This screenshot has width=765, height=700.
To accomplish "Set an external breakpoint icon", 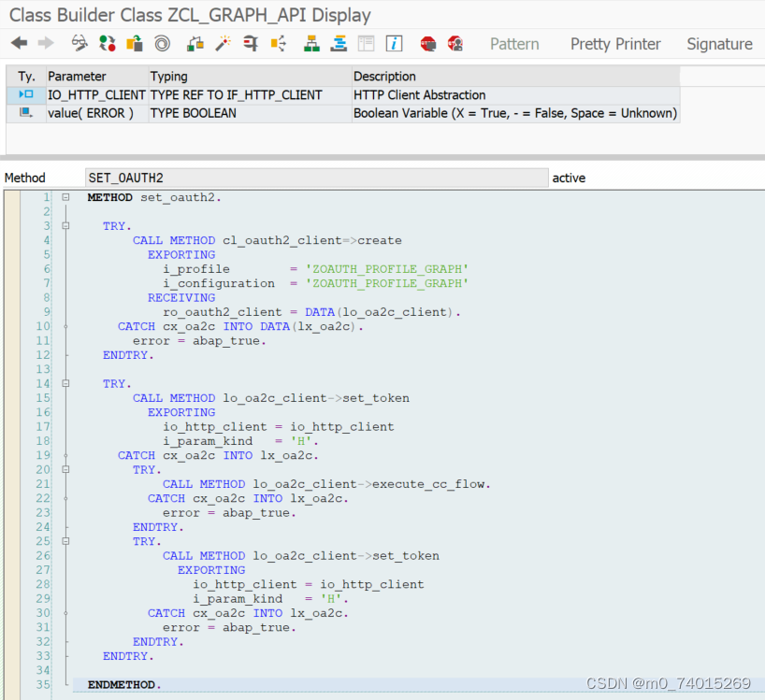I will (x=455, y=42).
